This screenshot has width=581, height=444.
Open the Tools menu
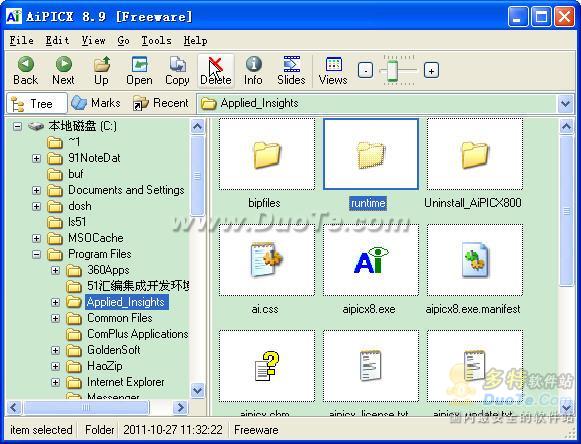coord(156,40)
